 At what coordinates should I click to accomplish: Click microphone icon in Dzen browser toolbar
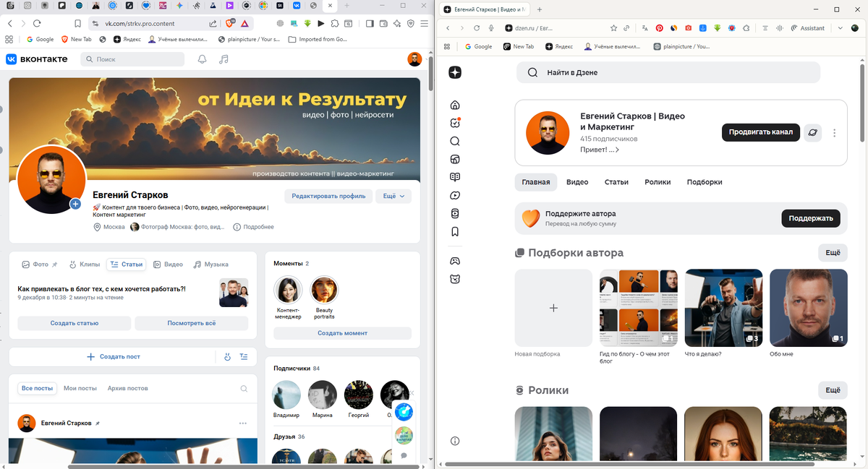(x=491, y=28)
